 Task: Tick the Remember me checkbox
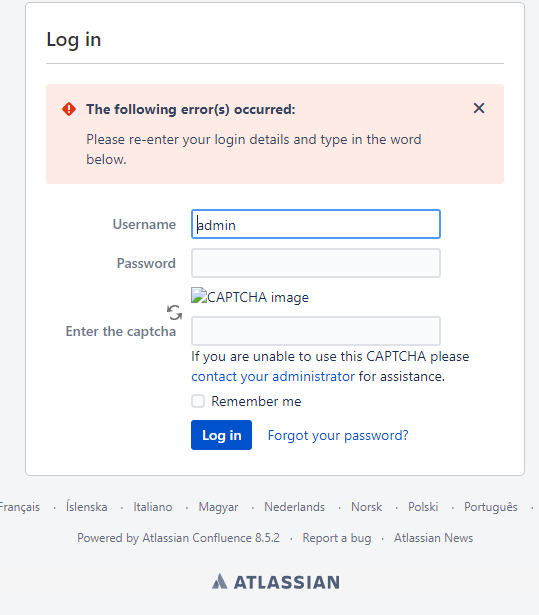click(198, 401)
